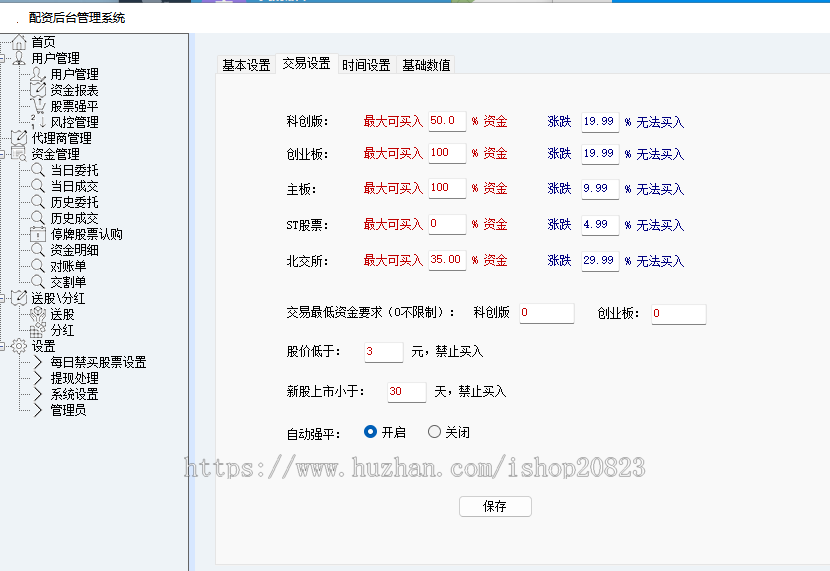The width and height of the screenshot is (830, 571).
Task: Click the icon beside 送股\分红 node
Action: click(19, 298)
